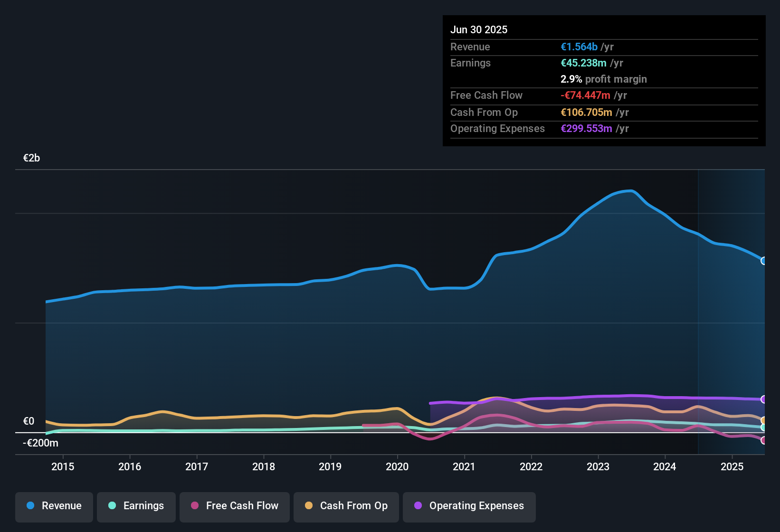
Task: Click the 2017 x-axis label
Action: tap(197, 466)
